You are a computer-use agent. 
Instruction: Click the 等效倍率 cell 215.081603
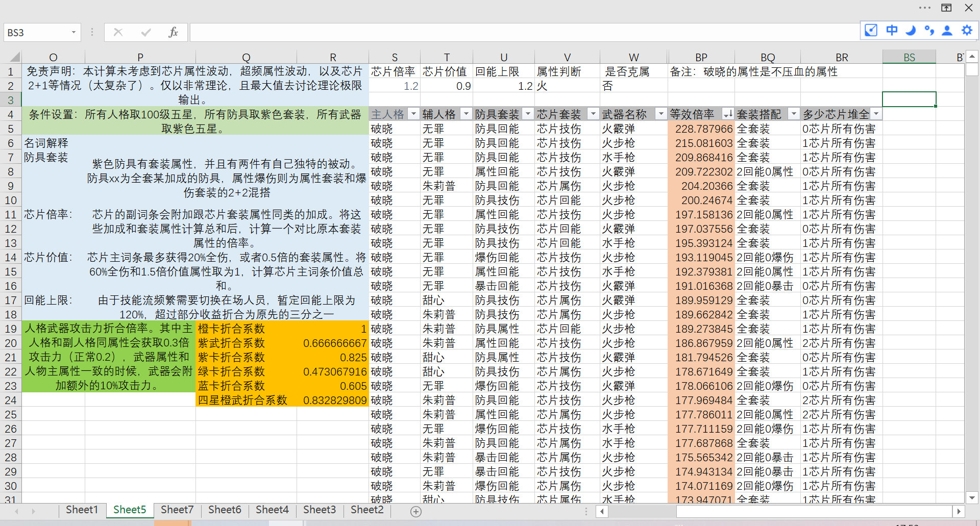coord(701,143)
